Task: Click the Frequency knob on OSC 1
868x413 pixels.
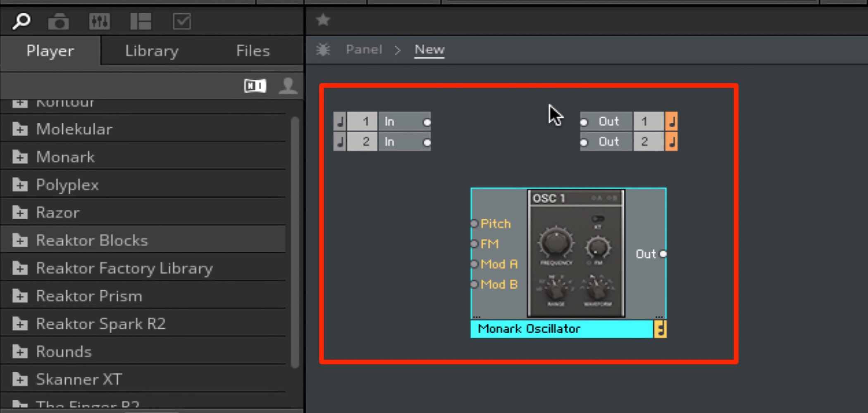Action: (556, 243)
